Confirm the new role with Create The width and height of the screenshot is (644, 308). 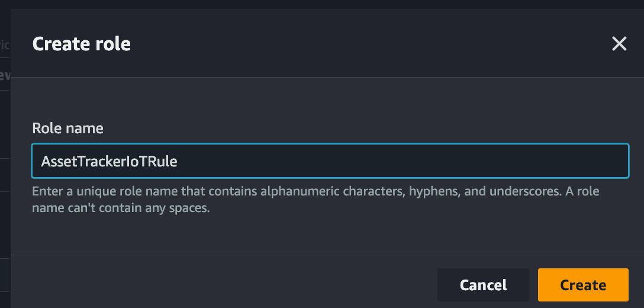point(583,285)
